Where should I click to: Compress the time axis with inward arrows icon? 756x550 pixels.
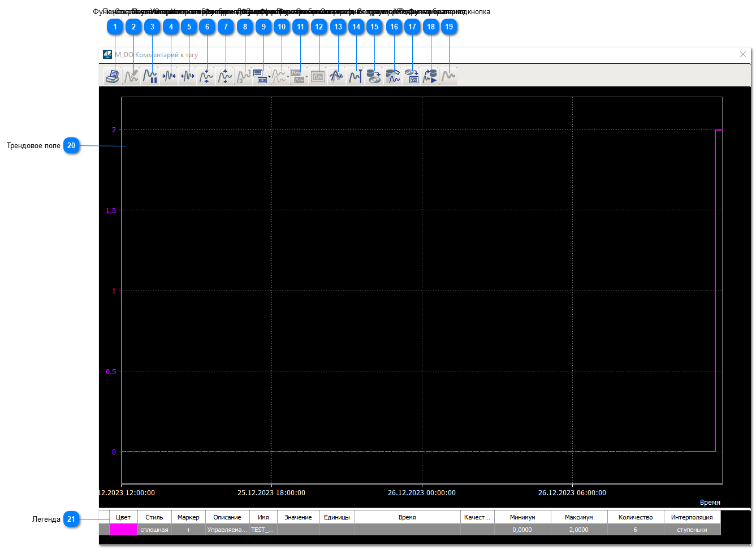(169, 76)
